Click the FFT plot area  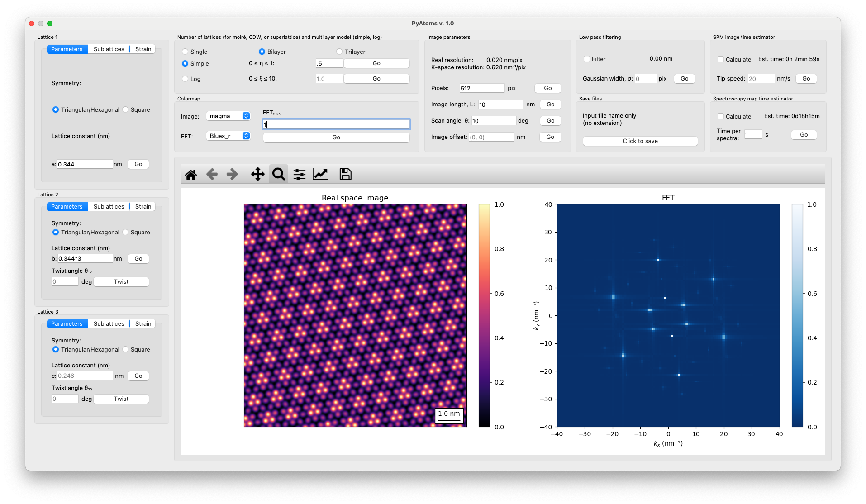[668, 315]
